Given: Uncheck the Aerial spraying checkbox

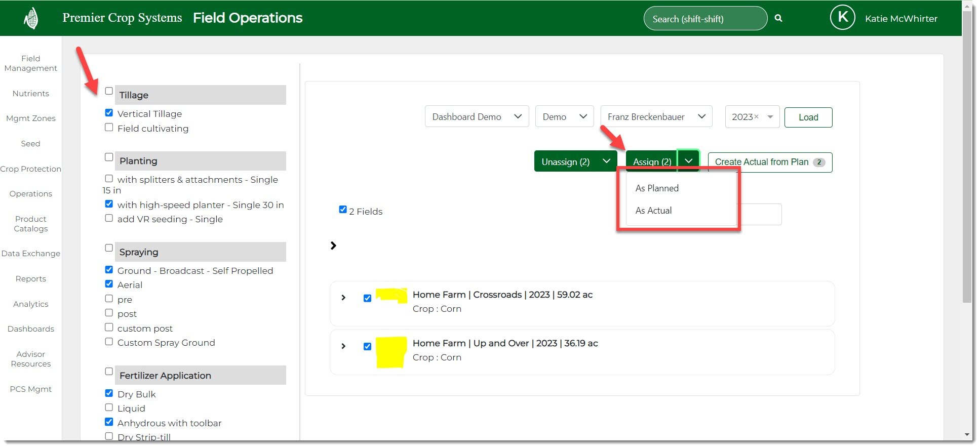Looking at the screenshot, I should coord(109,284).
